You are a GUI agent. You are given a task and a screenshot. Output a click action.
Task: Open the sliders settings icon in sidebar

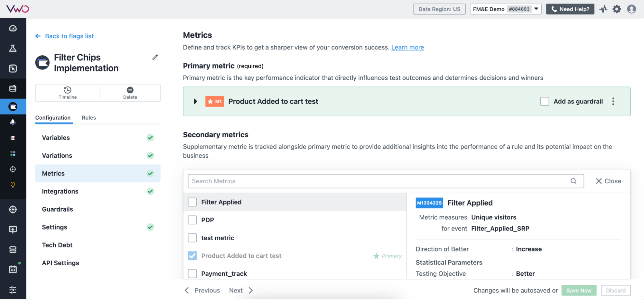(x=13, y=290)
